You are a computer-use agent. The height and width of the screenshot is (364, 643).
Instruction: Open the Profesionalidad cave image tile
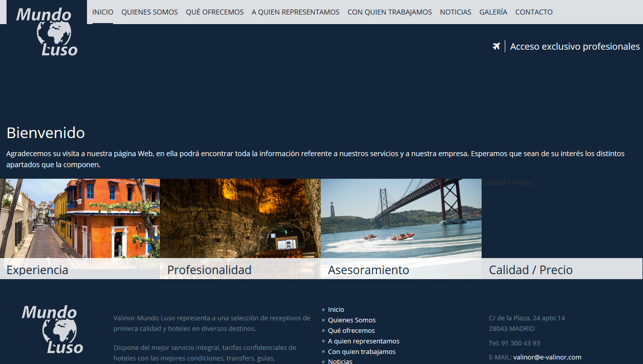coord(240,218)
